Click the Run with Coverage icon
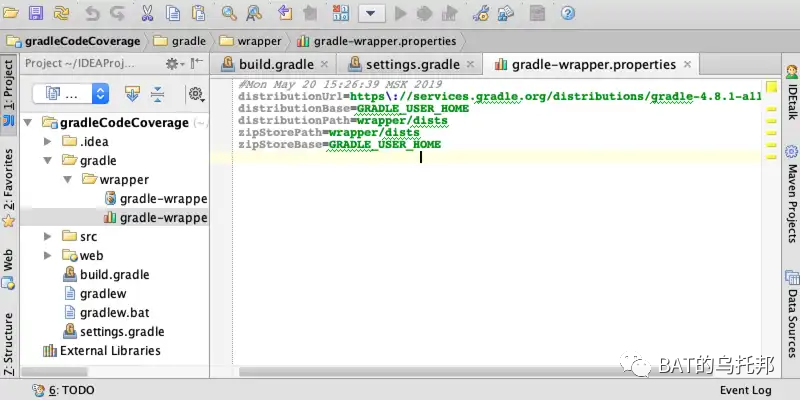Screen dimensions: 800x400 pos(449,14)
